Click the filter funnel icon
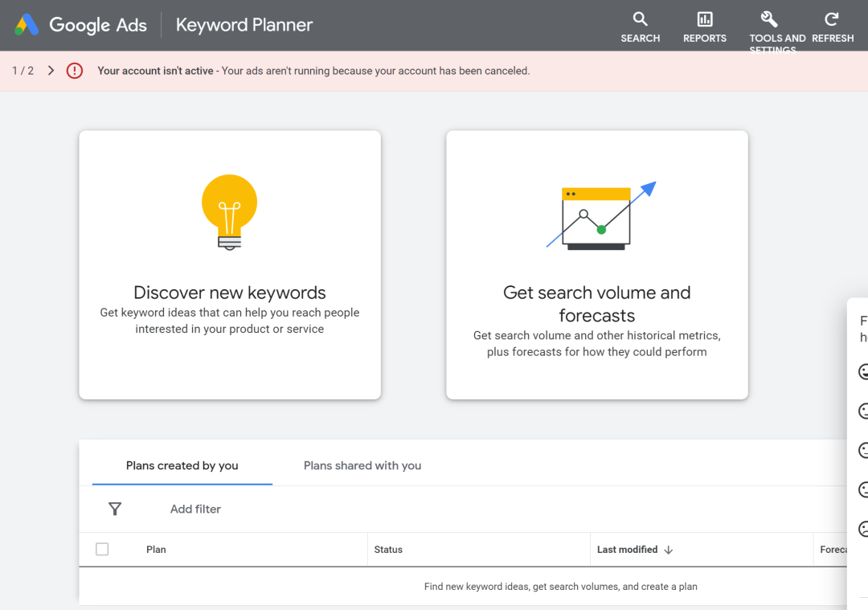Screen dimensions: 868x610 coord(115,509)
